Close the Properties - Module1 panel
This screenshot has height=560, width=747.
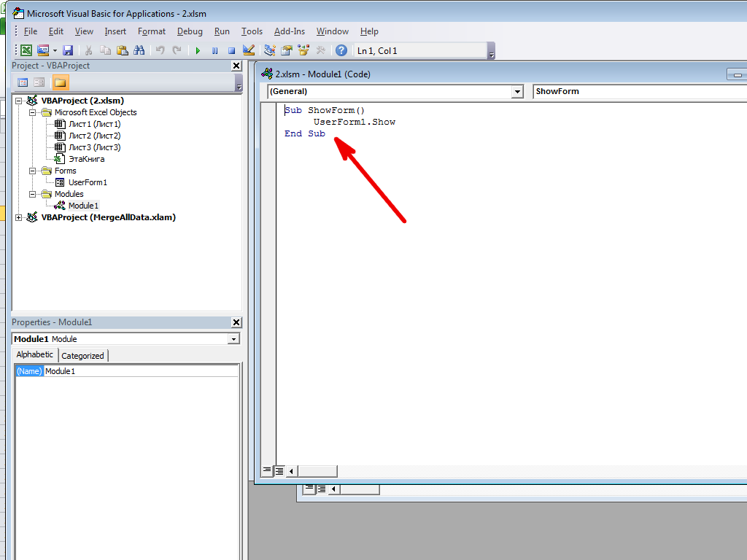coord(236,322)
